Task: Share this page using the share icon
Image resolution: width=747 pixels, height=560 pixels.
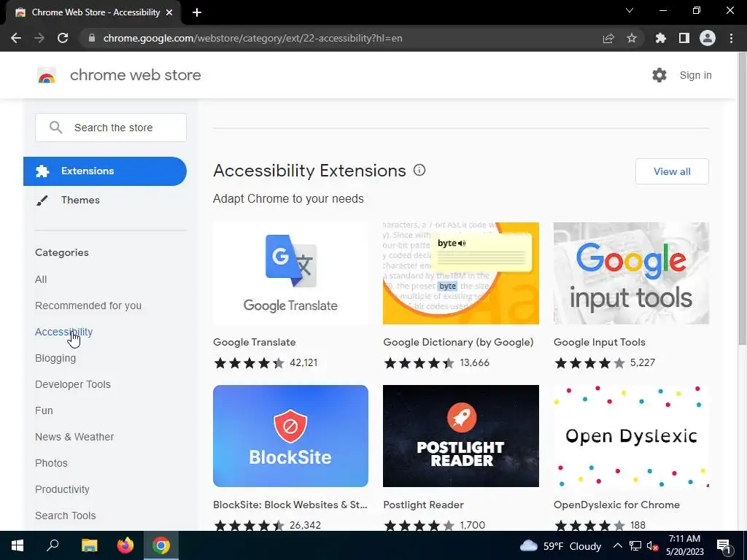Action: (608, 38)
